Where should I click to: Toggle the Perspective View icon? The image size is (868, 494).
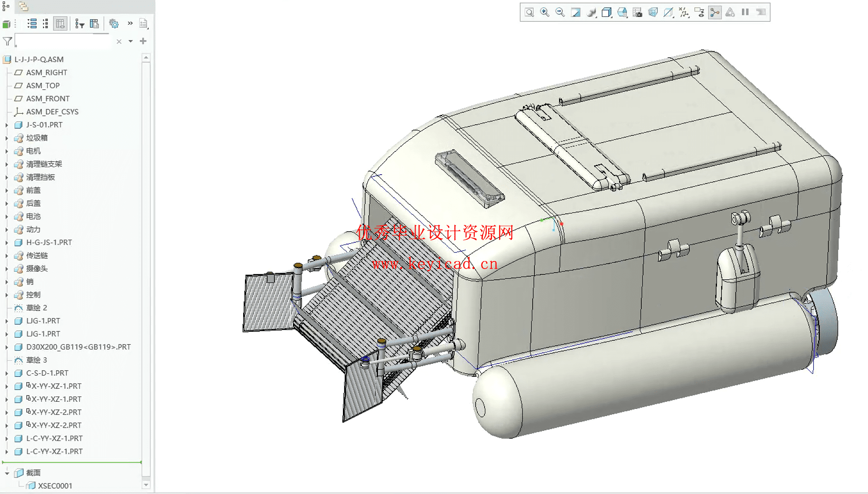(x=653, y=12)
